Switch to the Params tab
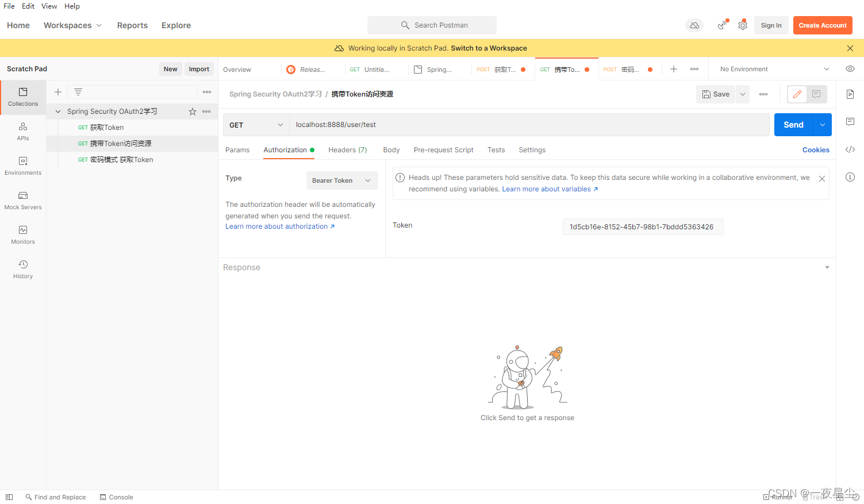 pos(237,150)
